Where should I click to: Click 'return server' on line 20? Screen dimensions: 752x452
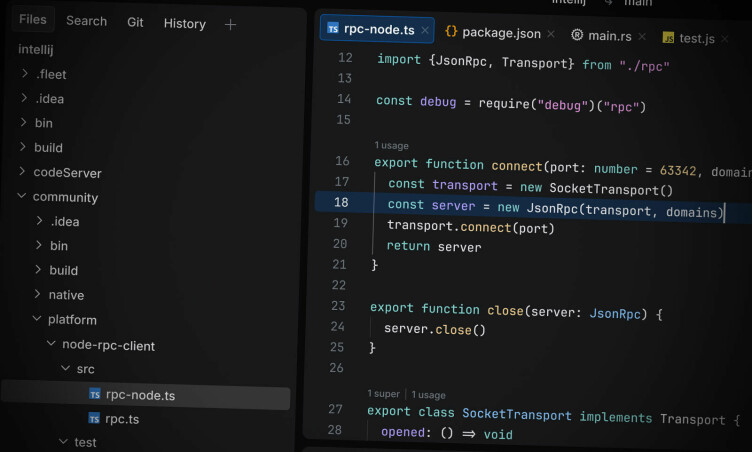point(434,247)
